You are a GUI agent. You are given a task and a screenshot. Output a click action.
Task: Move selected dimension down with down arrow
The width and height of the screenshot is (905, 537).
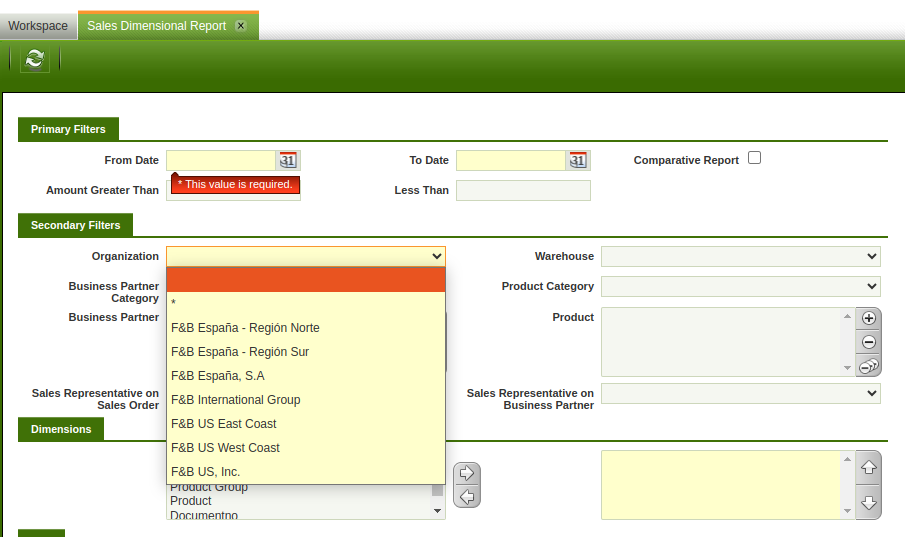click(x=869, y=503)
